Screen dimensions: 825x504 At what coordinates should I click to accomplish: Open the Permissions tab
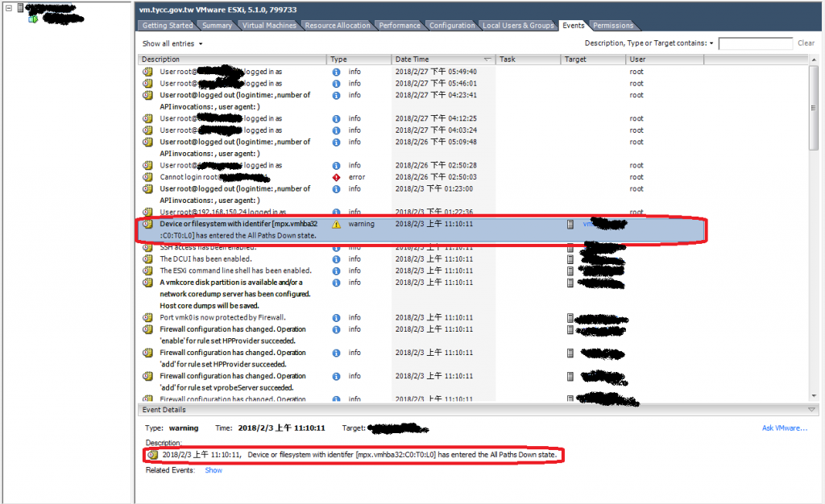pos(613,25)
